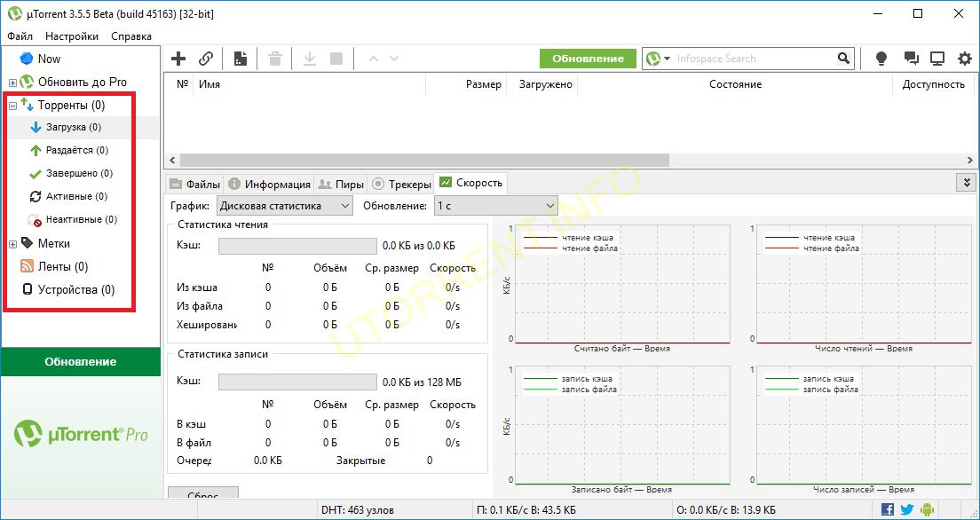
Task: Sort by the Состояние column header
Action: click(735, 84)
